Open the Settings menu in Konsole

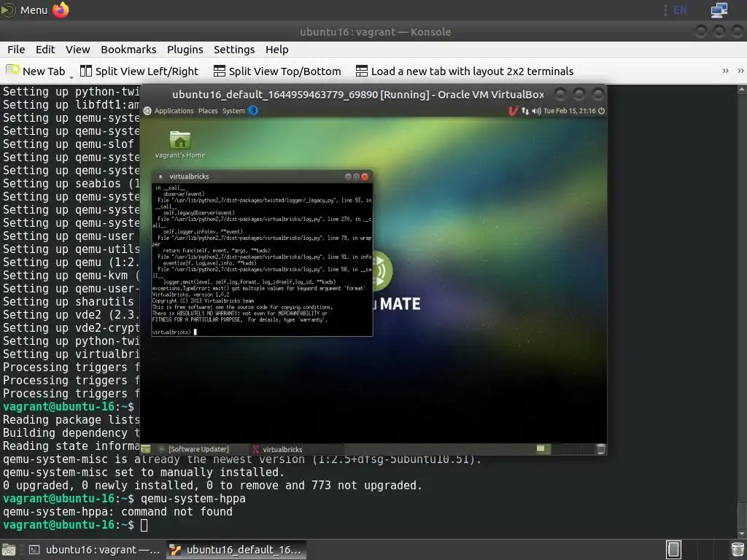[x=234, y=50]
